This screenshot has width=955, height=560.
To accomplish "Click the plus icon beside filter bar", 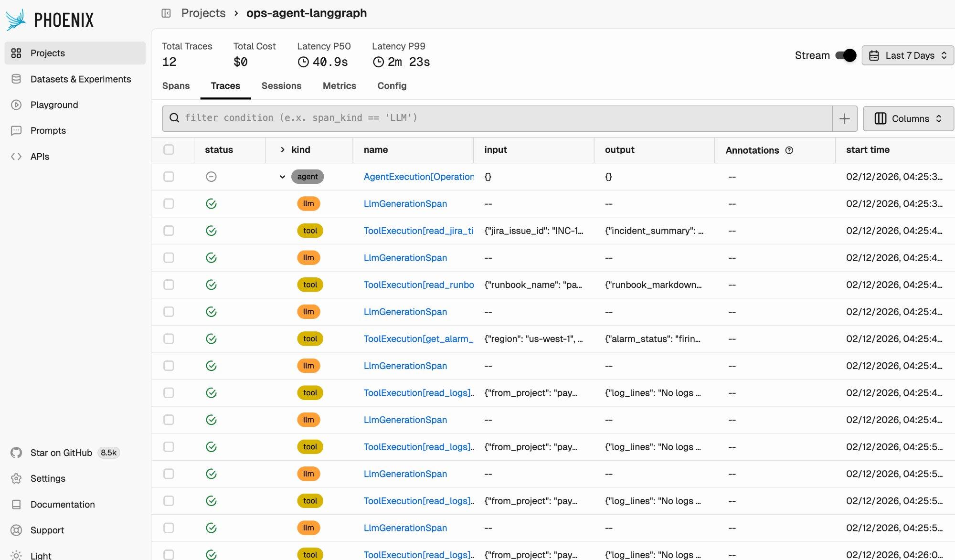I will pos(844,119).
